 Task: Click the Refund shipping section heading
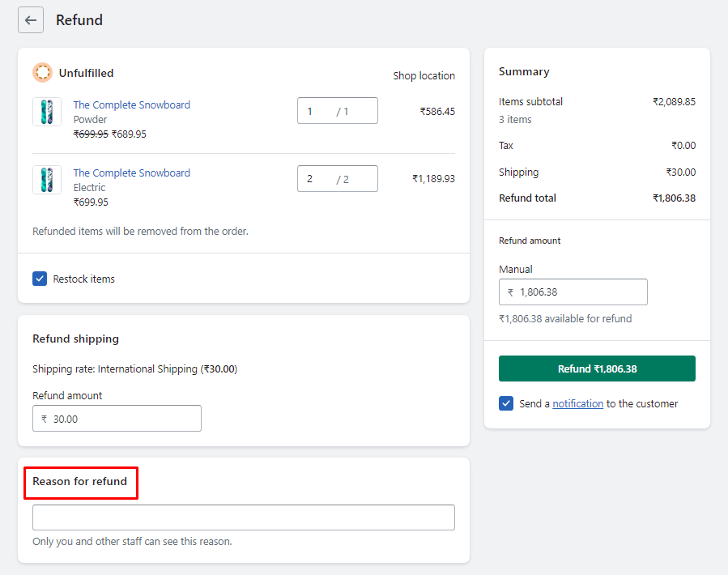[75, 339]
